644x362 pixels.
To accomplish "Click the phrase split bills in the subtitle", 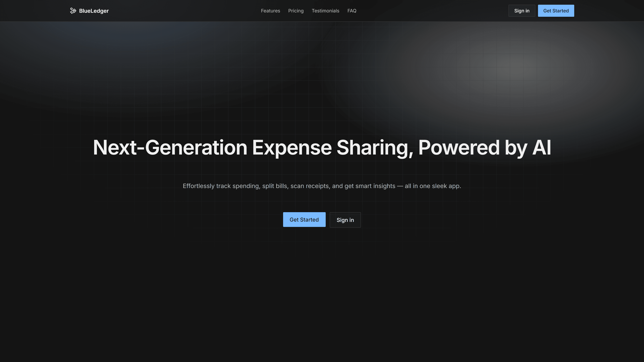I will pyautogui.click(x=275, y=186).
